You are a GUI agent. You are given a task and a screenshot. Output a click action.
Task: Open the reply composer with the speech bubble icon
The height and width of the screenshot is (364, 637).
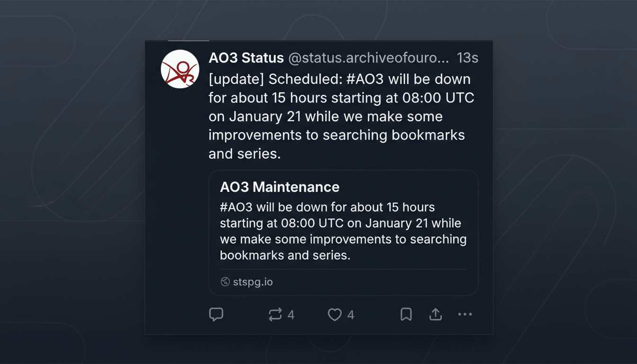(x=216, y=314)
